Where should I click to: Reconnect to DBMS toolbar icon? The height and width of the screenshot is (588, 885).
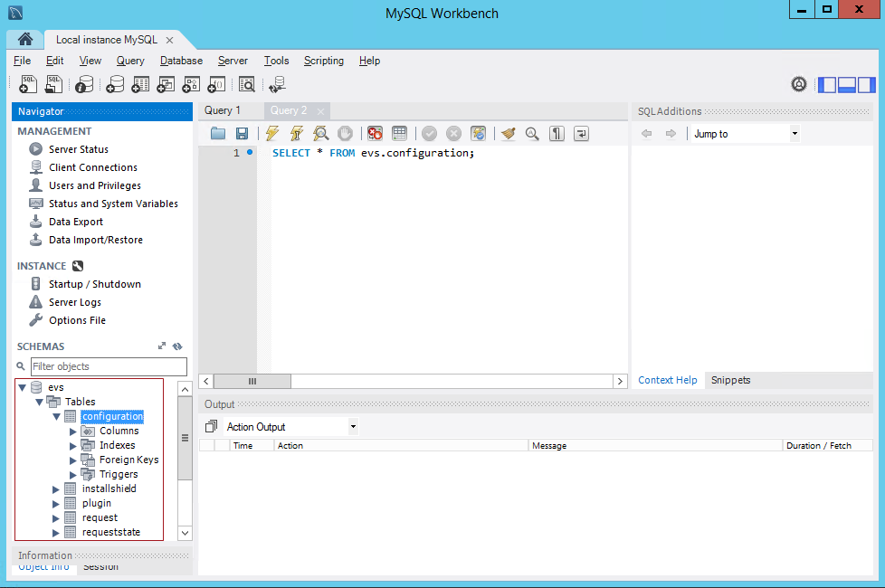(x=277, y=84)
